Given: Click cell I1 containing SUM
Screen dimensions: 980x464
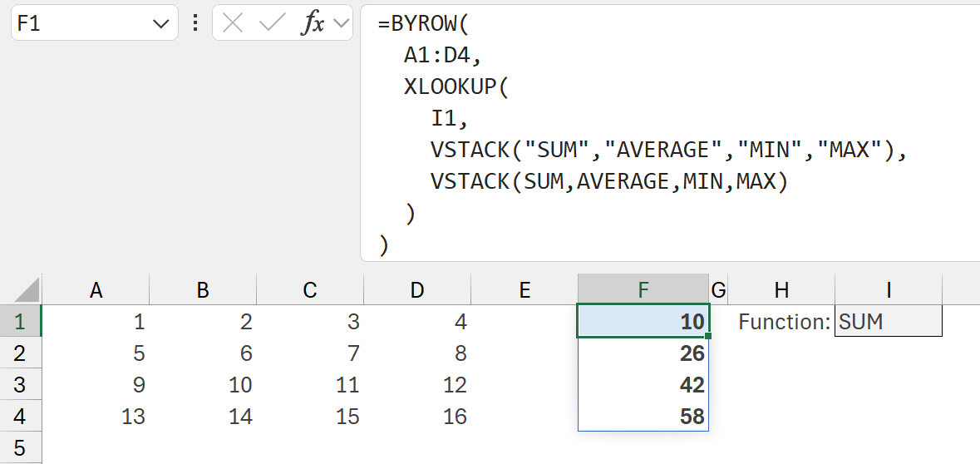Looking at the screenshot, I should click(888, 322).
